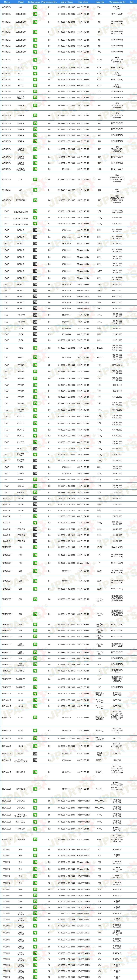
Task: Click belt icon for Kangoo KC0/1_ row
Action: point(35,789)
